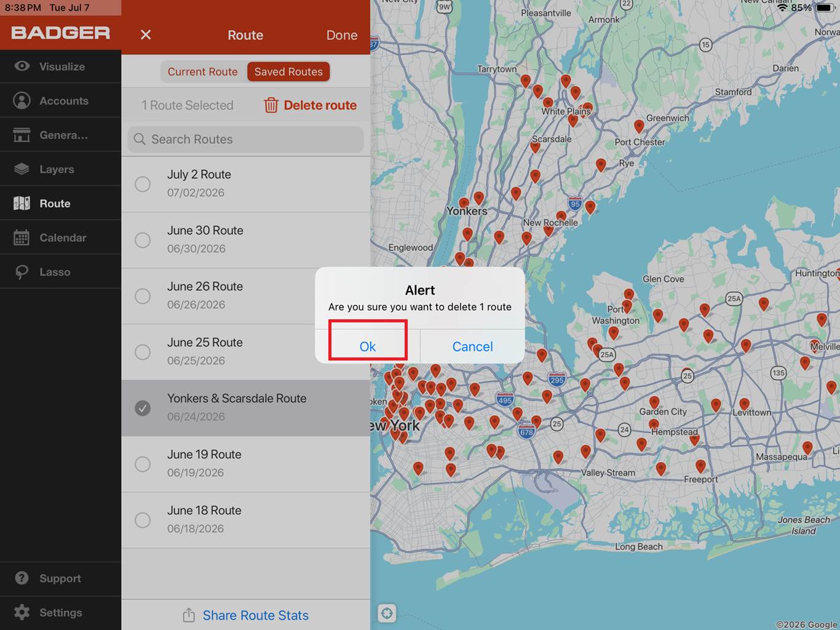Click the map pin at Garden City
The image size is (840, 630).
point(654,404)
